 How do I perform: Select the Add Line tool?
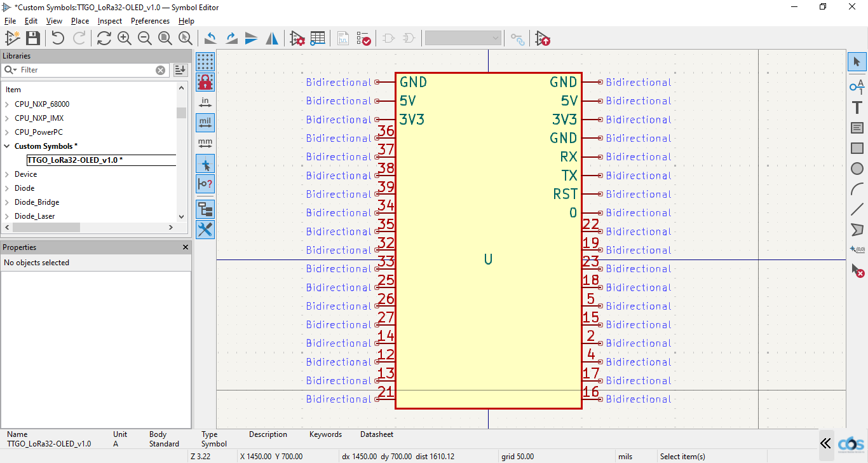click(x=857, y=209)
